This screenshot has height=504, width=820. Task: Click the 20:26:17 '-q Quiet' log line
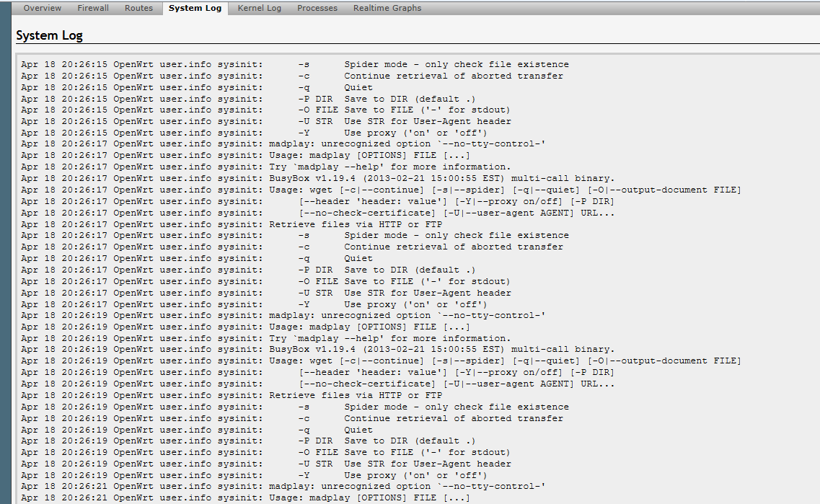click(x=197, y=258)
